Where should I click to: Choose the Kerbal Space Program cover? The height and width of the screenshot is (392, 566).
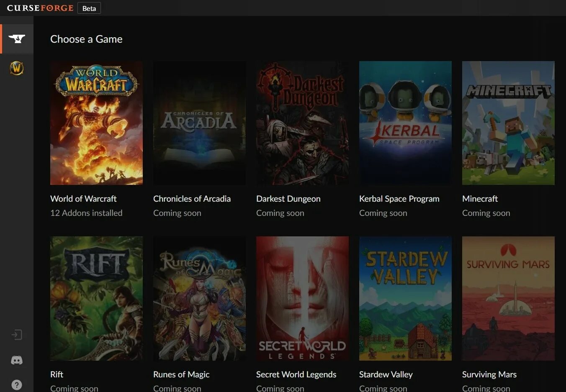pyautogui.click(x=405, y=123)
